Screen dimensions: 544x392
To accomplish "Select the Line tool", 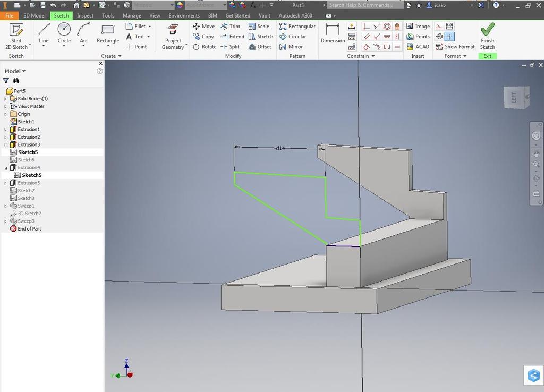I will coord(44,34).
